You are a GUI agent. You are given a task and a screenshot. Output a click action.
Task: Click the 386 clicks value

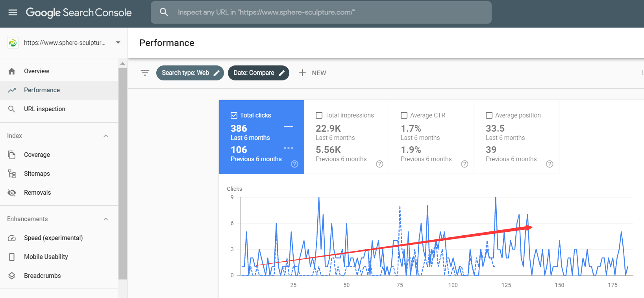(x=239, y=129)
